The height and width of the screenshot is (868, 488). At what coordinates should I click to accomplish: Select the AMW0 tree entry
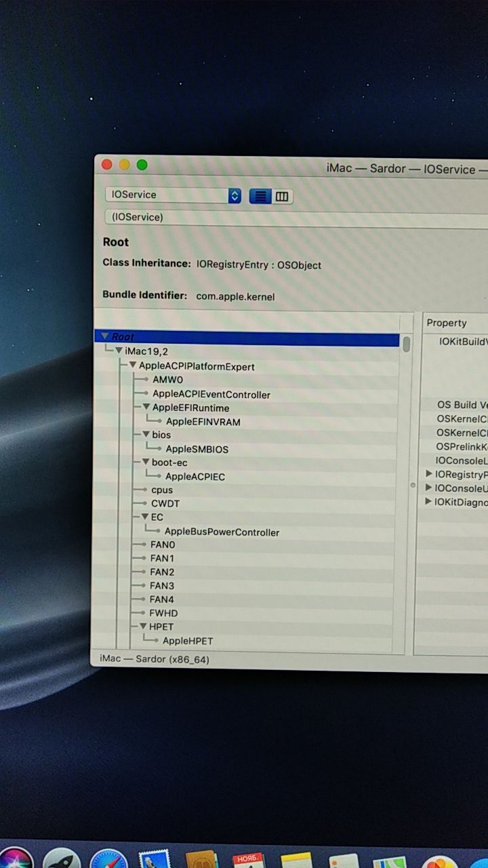[x=167, y=380]
